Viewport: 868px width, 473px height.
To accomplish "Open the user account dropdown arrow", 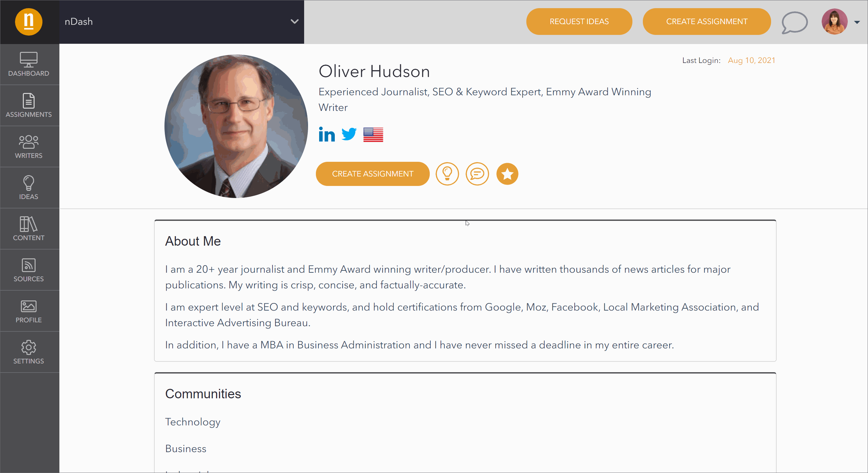I will [x=857, y=22].
